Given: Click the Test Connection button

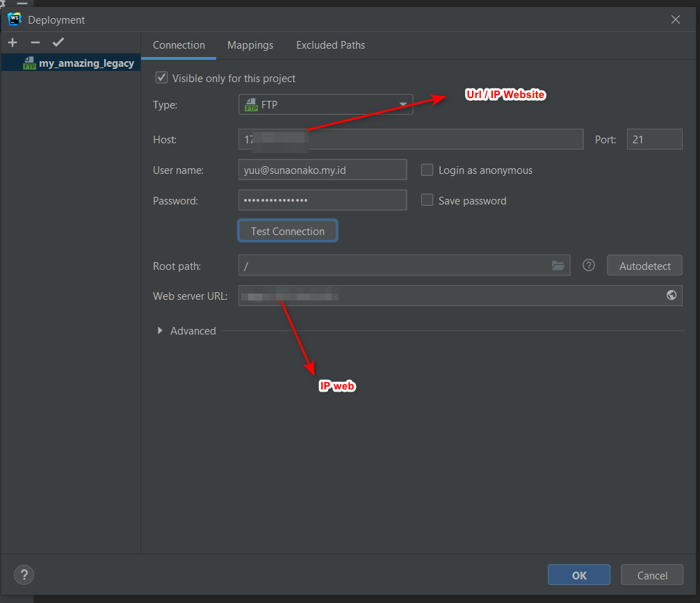Looking at the screenshot, I should (288, 231).
